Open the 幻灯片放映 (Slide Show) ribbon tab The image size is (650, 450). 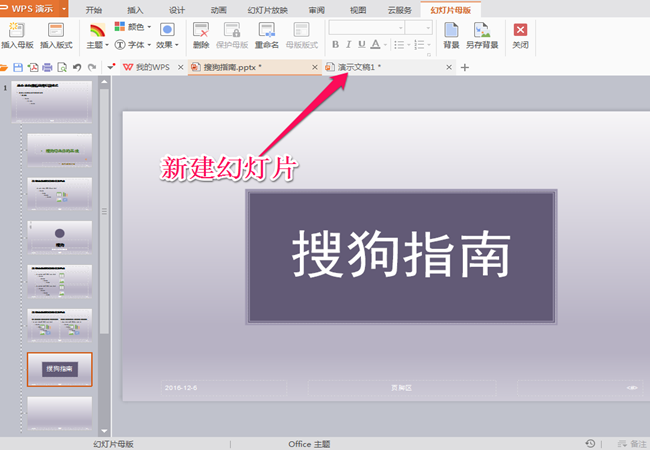click(x=267, y=10)
